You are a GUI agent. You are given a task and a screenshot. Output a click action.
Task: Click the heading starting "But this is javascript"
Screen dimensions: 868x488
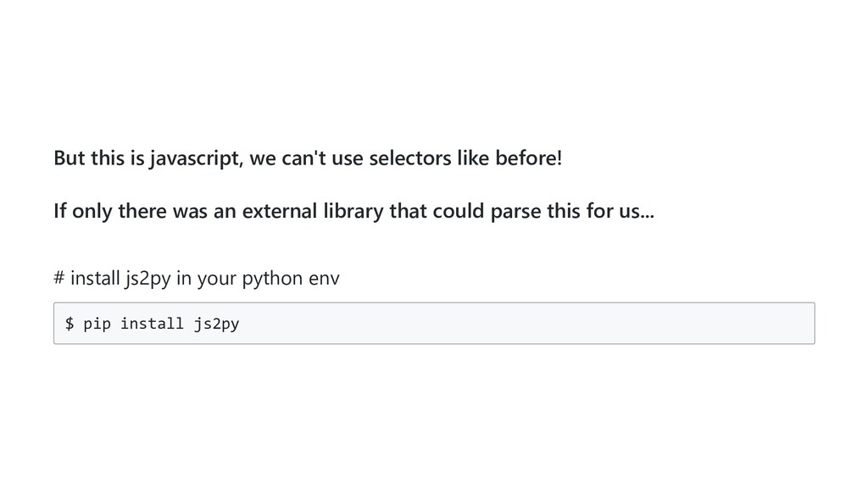click(x=307, y=158)
